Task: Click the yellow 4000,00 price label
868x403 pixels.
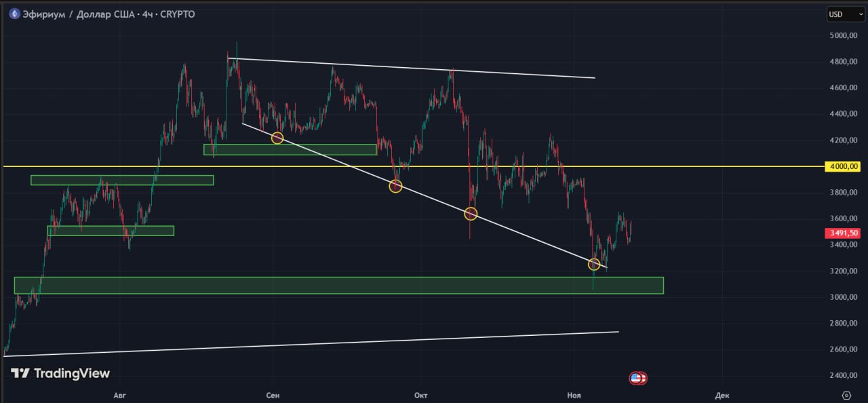Action: 843,166
